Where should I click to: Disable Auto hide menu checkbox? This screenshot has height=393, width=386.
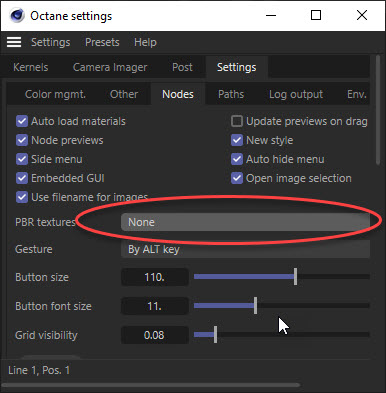pos(237,159)
